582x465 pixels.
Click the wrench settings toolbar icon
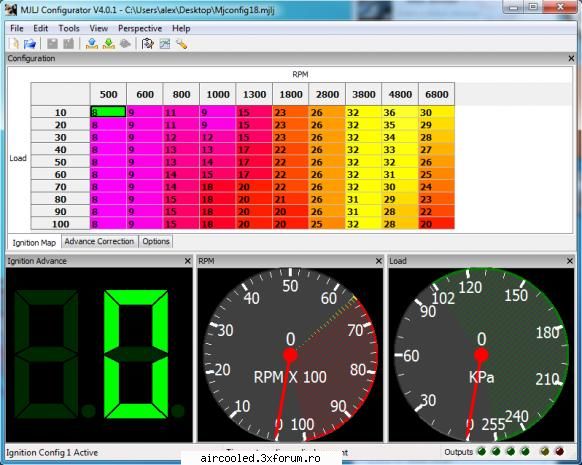coord(182,44)
